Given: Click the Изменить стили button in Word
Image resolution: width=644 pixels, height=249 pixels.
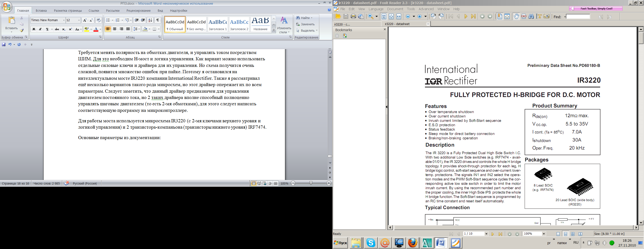Looking at the screenshot, I should coord(284,25).
